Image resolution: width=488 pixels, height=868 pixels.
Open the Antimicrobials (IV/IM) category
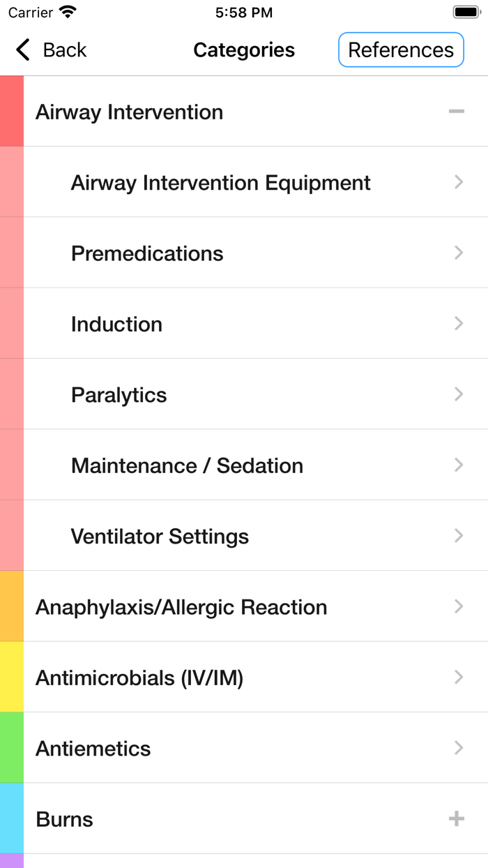[x=139, y=678]
